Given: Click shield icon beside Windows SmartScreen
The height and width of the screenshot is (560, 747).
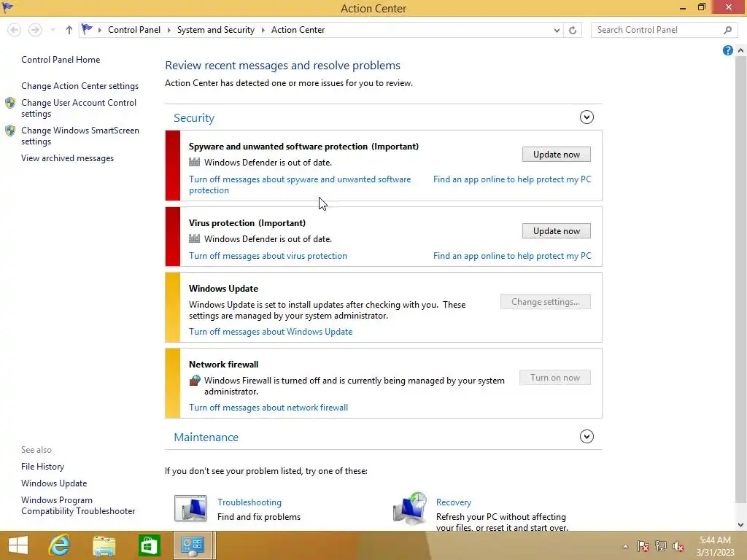Looking at the screenshot, I should click(10, 131).
